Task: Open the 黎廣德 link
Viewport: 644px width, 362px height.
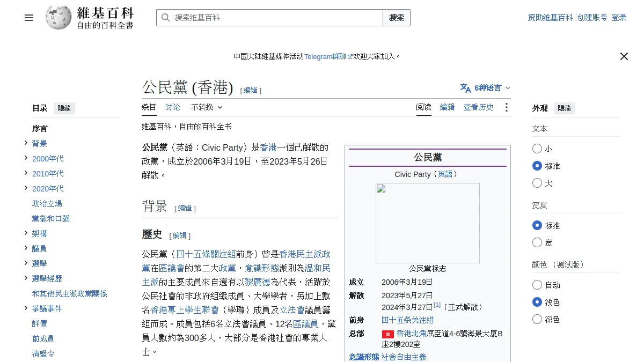Action: click(258, 282)
